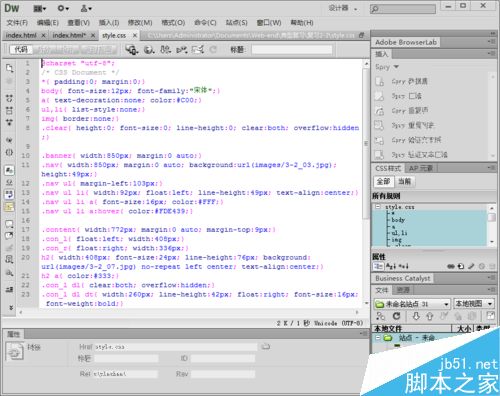Click Attach Style Sheet chain icon
Image resolution: width=500 pixels, height=396 pixels.
pyautogui.click(x=451, y=266)
